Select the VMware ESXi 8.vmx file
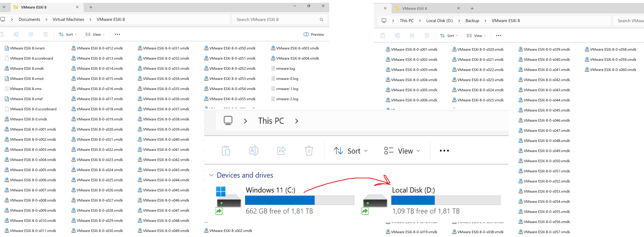 click(x=26, y=89)
